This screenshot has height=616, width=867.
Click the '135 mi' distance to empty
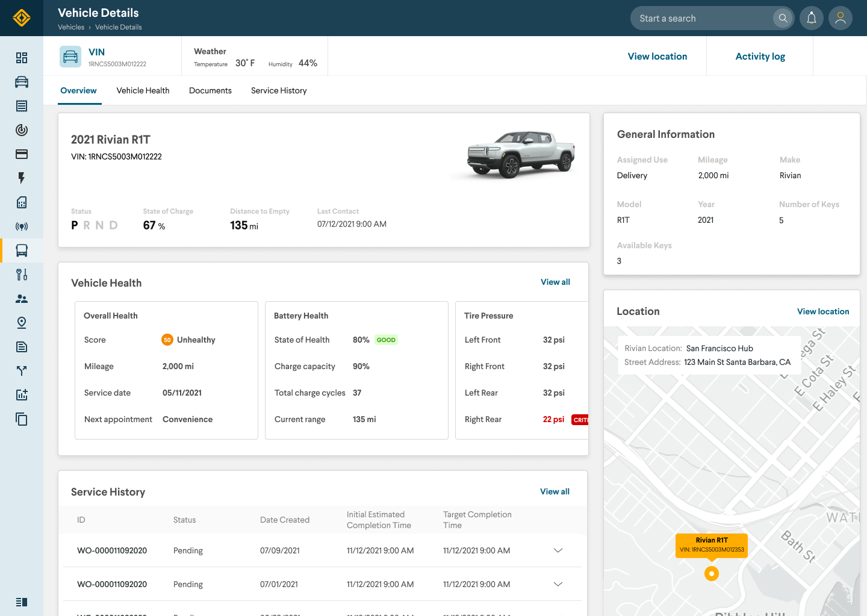click(244, 225)
